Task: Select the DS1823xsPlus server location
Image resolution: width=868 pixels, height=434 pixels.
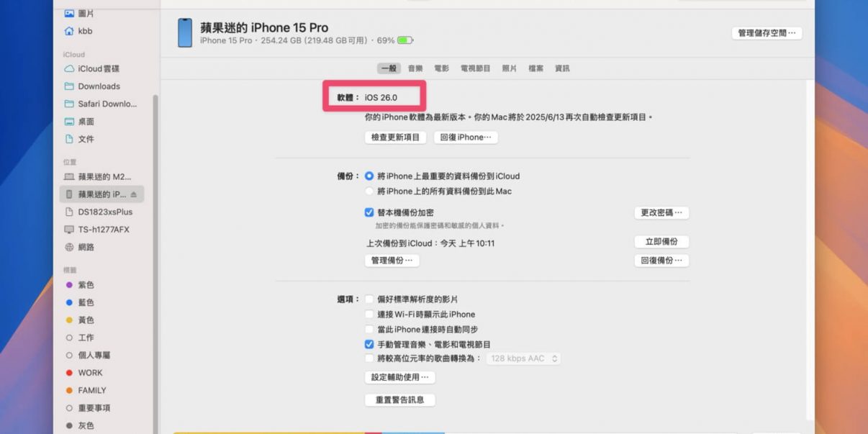Action: point(105,212)
